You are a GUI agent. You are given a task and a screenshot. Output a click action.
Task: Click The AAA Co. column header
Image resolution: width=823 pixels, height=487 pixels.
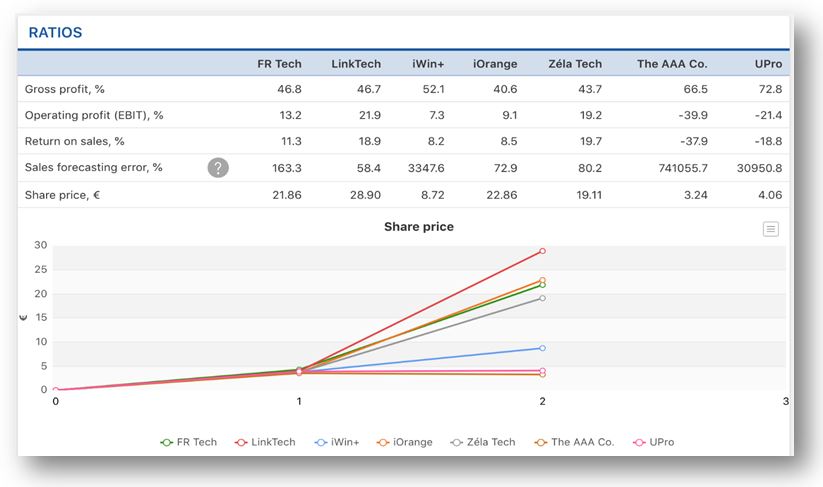[672, 64]
